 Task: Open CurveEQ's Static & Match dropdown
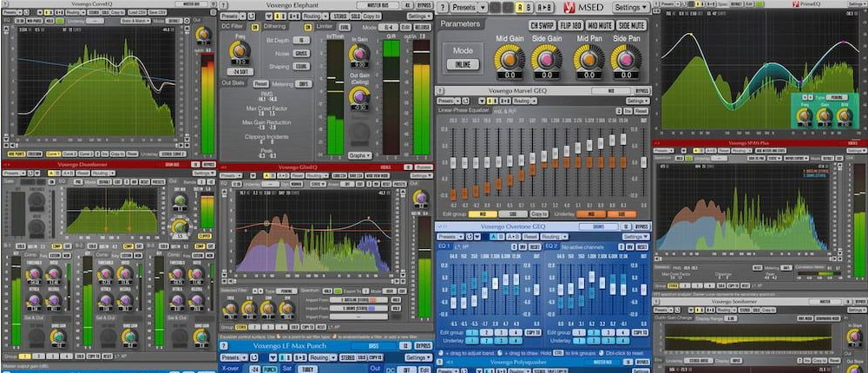click(135, 21)
